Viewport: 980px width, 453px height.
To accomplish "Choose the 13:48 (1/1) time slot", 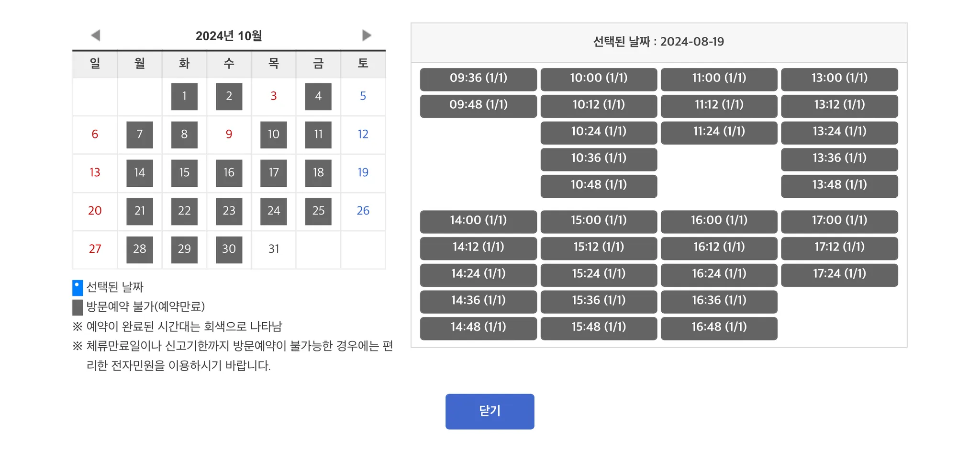I will click(x=839, y=186).
